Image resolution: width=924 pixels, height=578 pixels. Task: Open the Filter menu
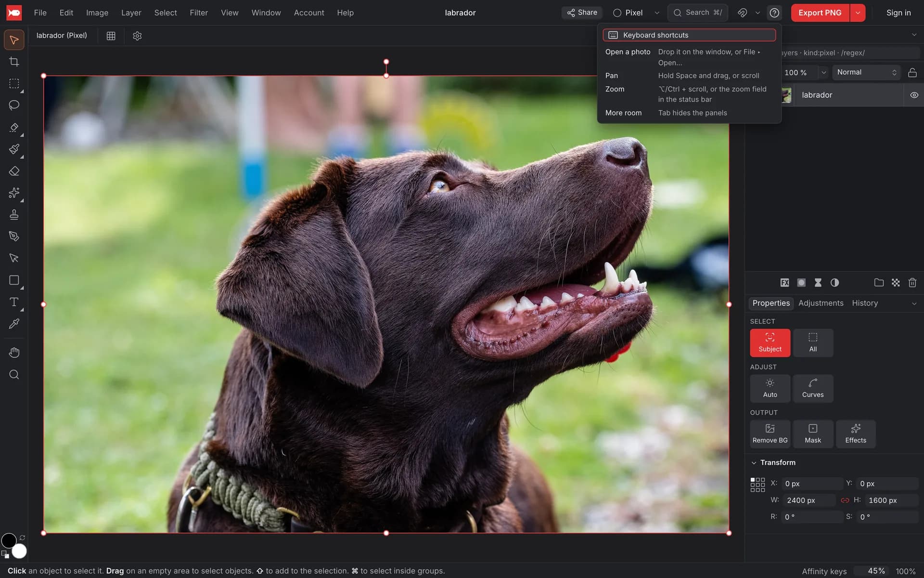(199, 13)
